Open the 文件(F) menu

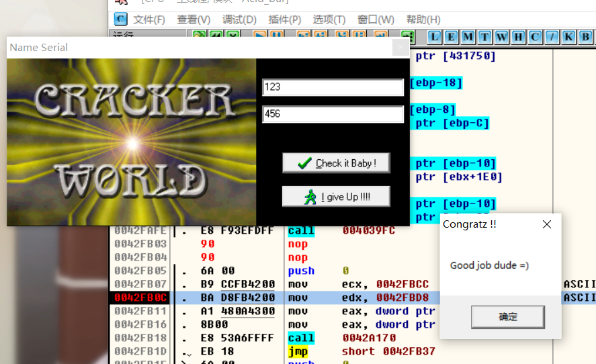[148, 19]
